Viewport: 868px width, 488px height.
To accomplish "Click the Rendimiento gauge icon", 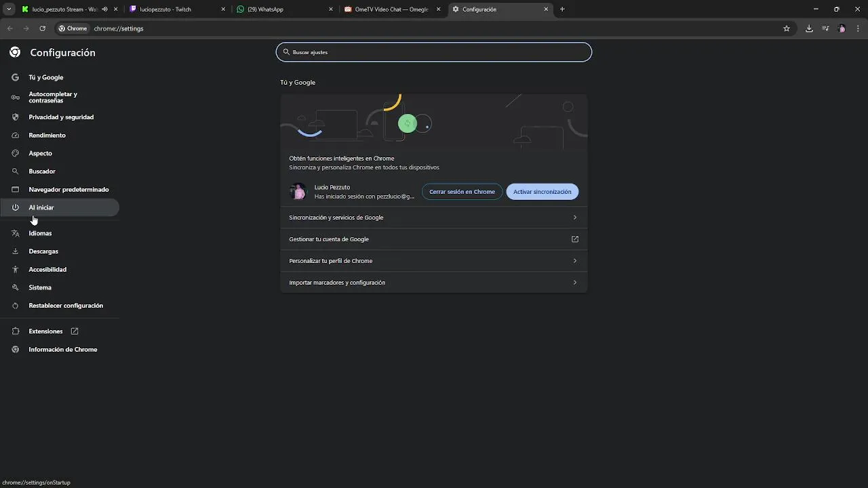I will [15, 136].
